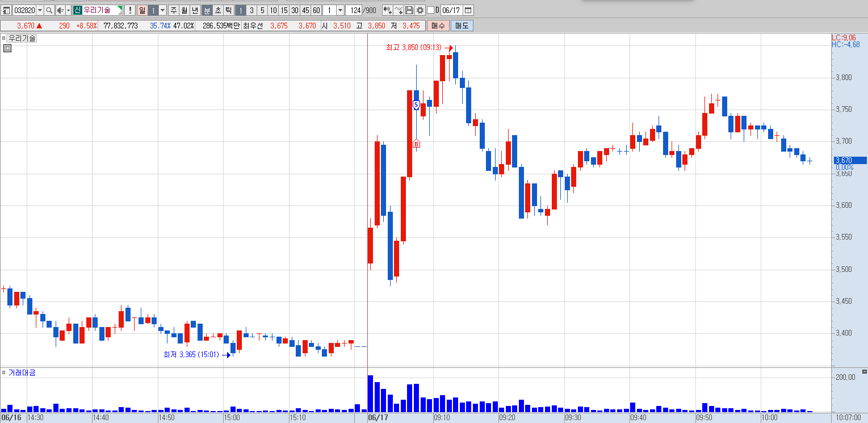Open chart settings gear icon
The width and height of the screenshot is (868, 423).
point(420,10)
